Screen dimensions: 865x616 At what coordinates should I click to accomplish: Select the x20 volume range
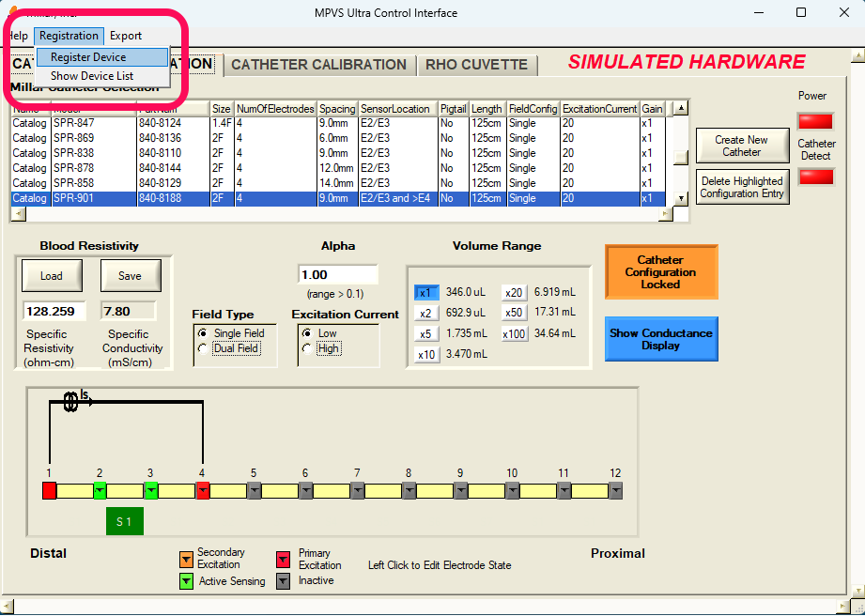click(x=514, y=292)
